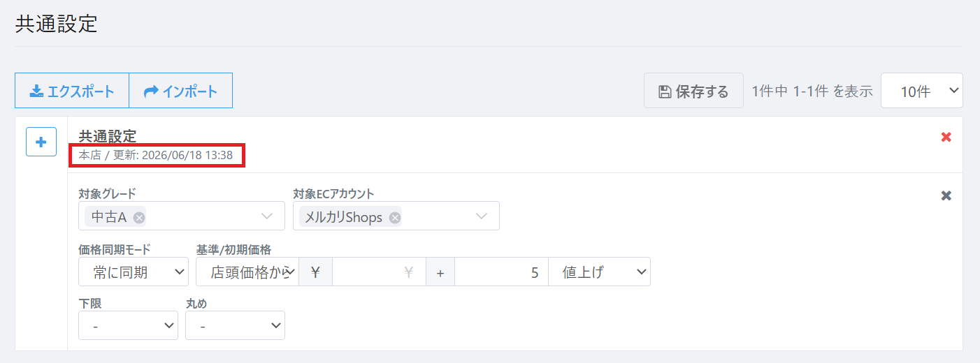Click the adjustment value field showing 5

coord(501,272)
